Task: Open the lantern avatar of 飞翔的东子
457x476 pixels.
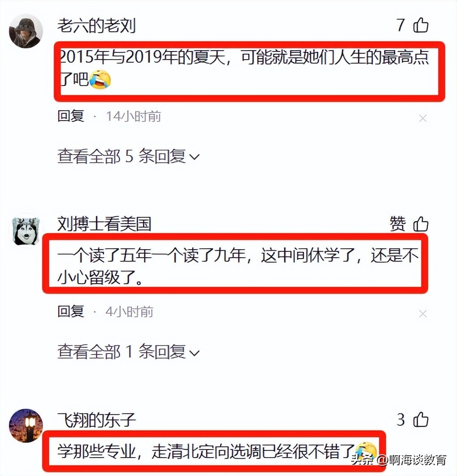Action: [x=26, y=425]
